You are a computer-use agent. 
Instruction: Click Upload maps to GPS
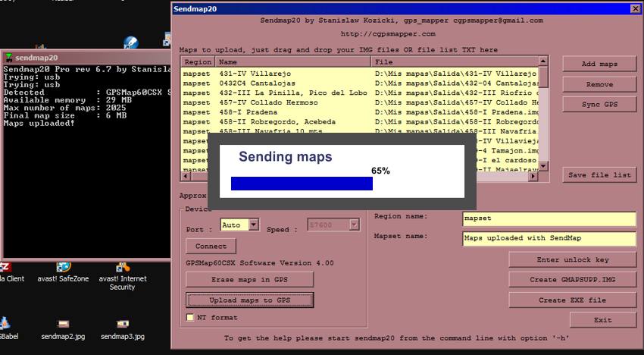[x=249, y=300]
